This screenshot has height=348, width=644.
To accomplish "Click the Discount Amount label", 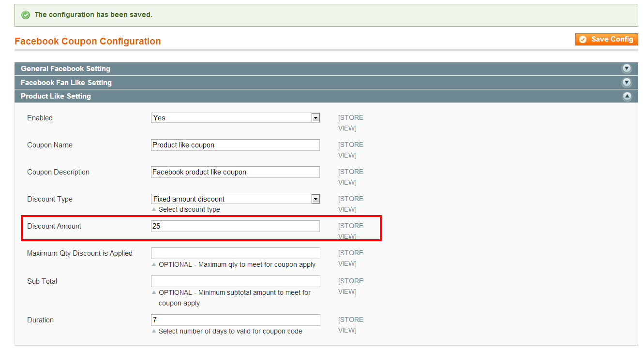I will click(54, 226).
